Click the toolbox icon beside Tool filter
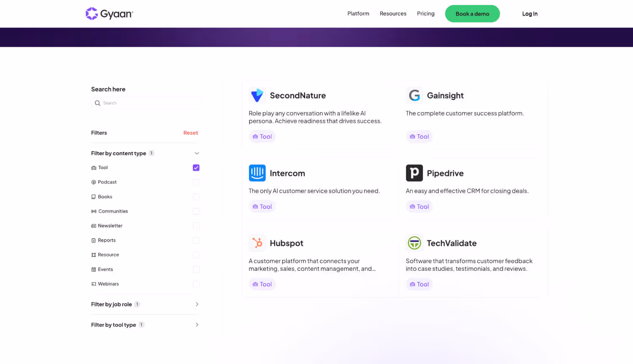Screen dimensions: 633x364 (94, 168)
